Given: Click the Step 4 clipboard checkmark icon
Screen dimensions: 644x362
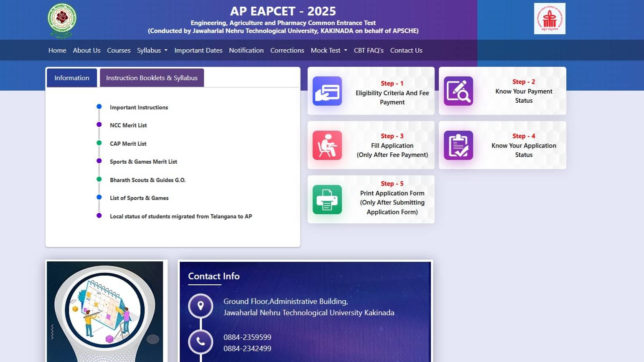Looking at the screenshot, I should [x=458, y=145].
